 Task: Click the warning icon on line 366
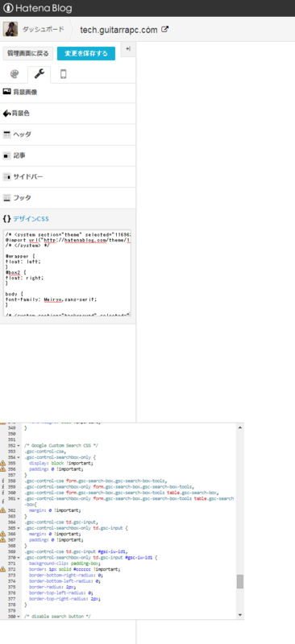pyautogui.click(x=3, y=534)
